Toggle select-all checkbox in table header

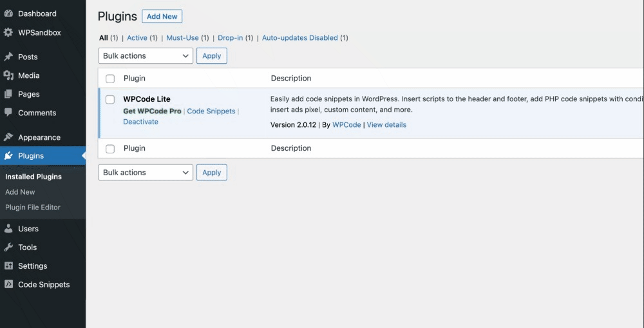point(110,79)
